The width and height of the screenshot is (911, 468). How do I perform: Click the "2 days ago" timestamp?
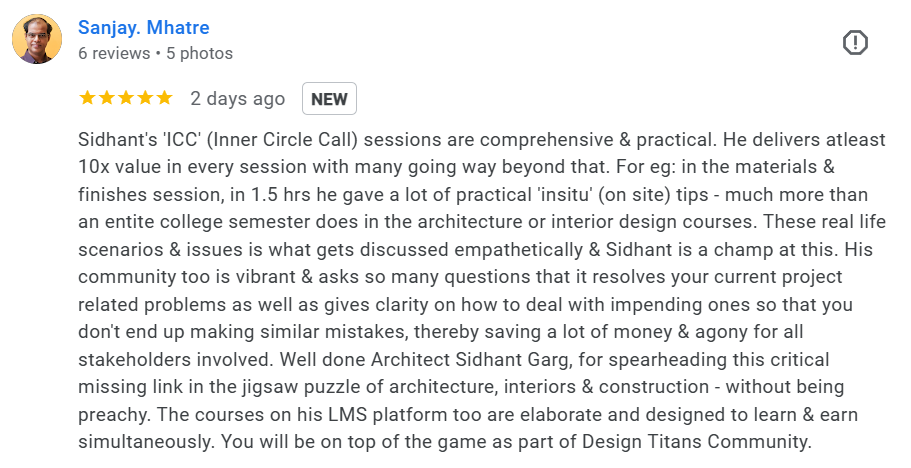[237, 99]
